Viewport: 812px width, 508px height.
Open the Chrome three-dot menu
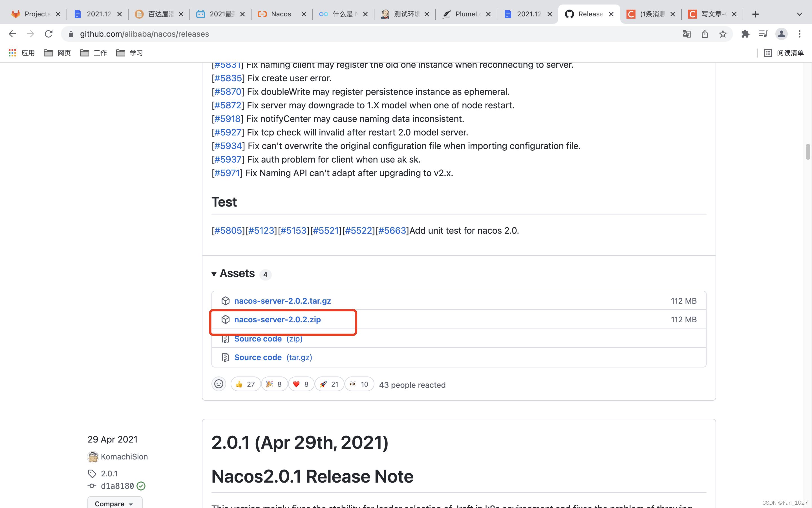pyautogui.click(x=800, y=34)
